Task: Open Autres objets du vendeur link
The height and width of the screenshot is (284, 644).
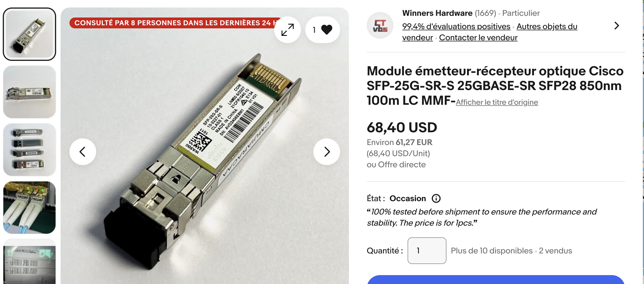Action: coord(490,32)
